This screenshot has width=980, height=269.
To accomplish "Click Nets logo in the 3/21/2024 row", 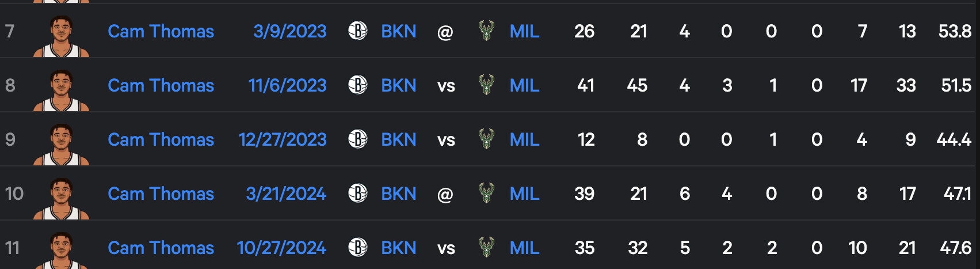I will click(x=357, y=194).
